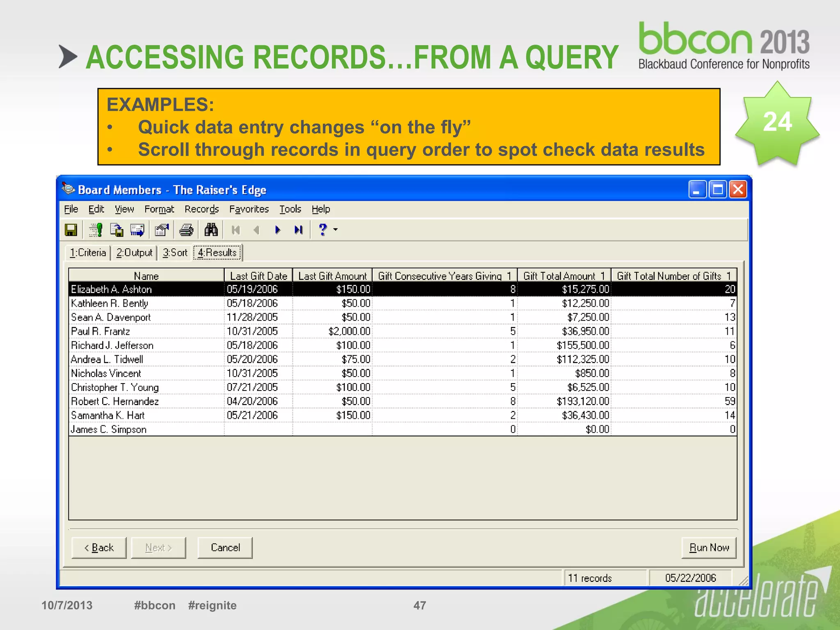Open the Records menu
This screenshot has width=840, height=630.
(x=202, y=209)
